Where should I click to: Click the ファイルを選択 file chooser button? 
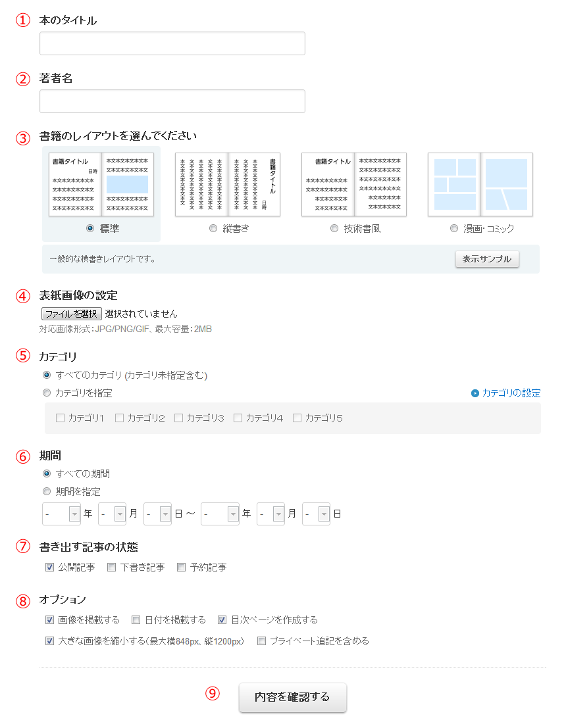72,314
